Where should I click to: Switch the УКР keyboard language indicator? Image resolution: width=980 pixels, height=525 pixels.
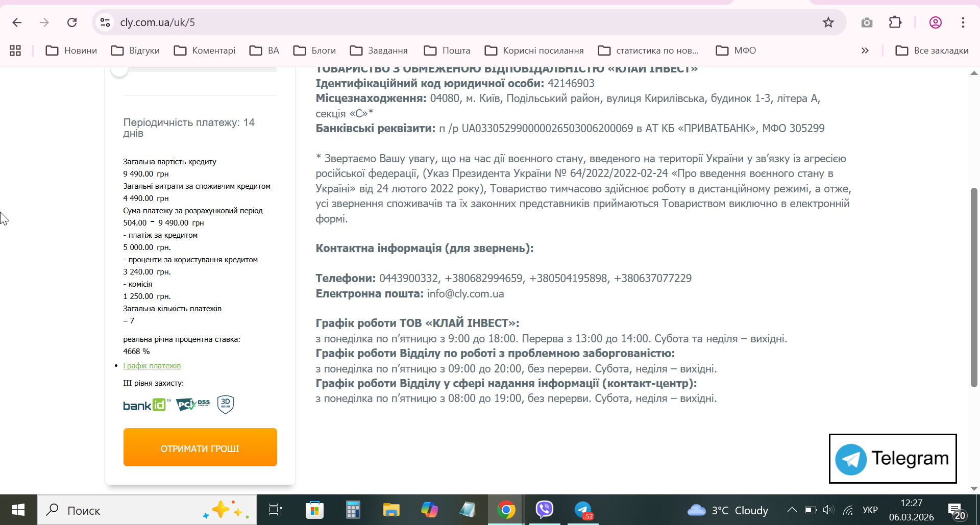point(870,510)
